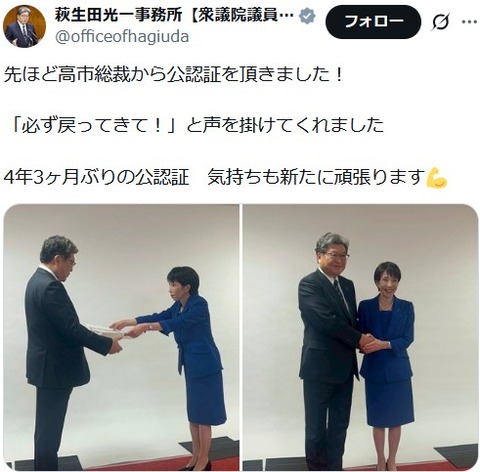Viewport: 480px width, 472px height.
Task: Open the @officeofhagiuda handle link
Action: tap(122, 37)
